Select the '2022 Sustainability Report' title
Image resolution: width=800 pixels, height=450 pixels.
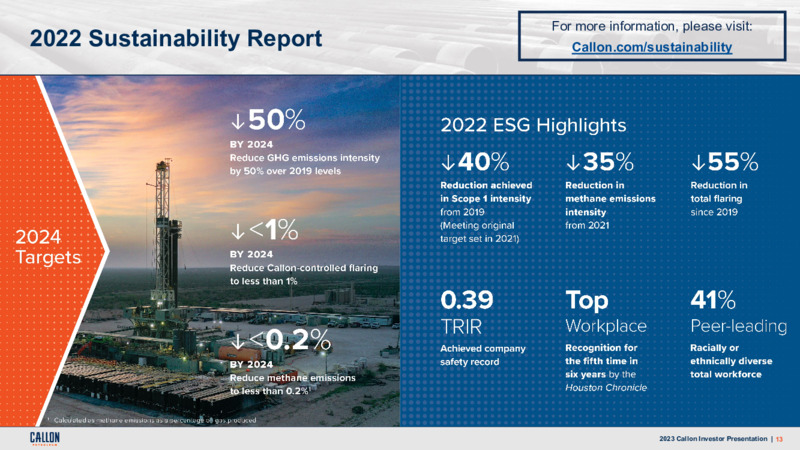(x=176, y=38)
